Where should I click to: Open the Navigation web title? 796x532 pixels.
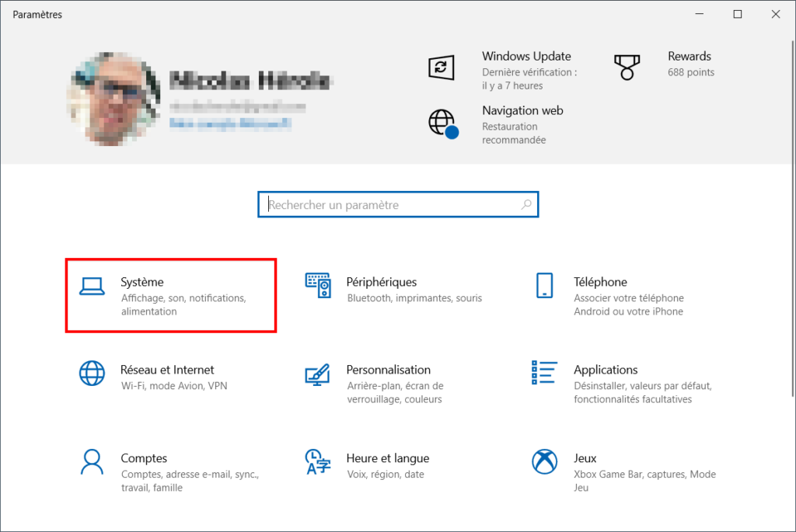click(522, 110)
